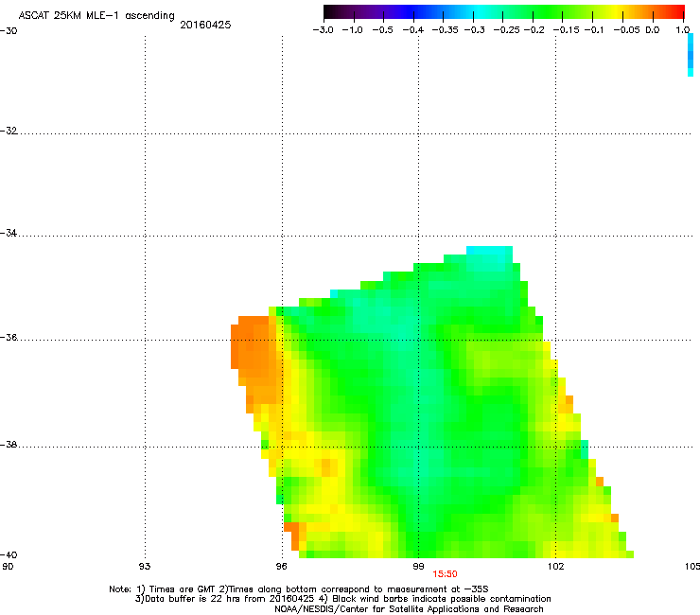Screen dimensions: 700x615
Task: Click the black end of the color bar
Action: 328,12
